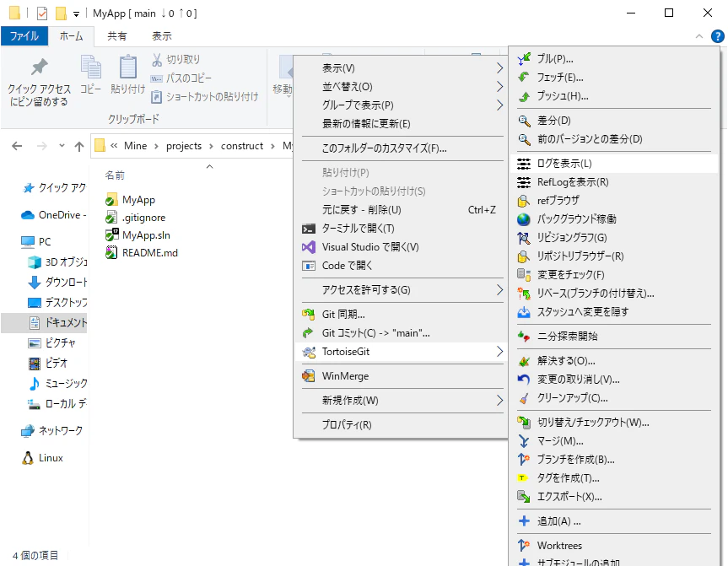Viewport: 728px width, 566px height.
Task: Click the projects breadcrumb in the address bar
Action: [x=184, y=146]
